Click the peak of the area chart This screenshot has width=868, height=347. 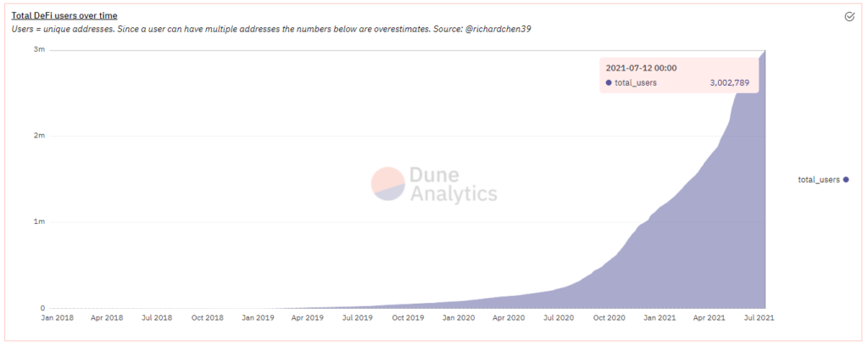tap(765, 50)
